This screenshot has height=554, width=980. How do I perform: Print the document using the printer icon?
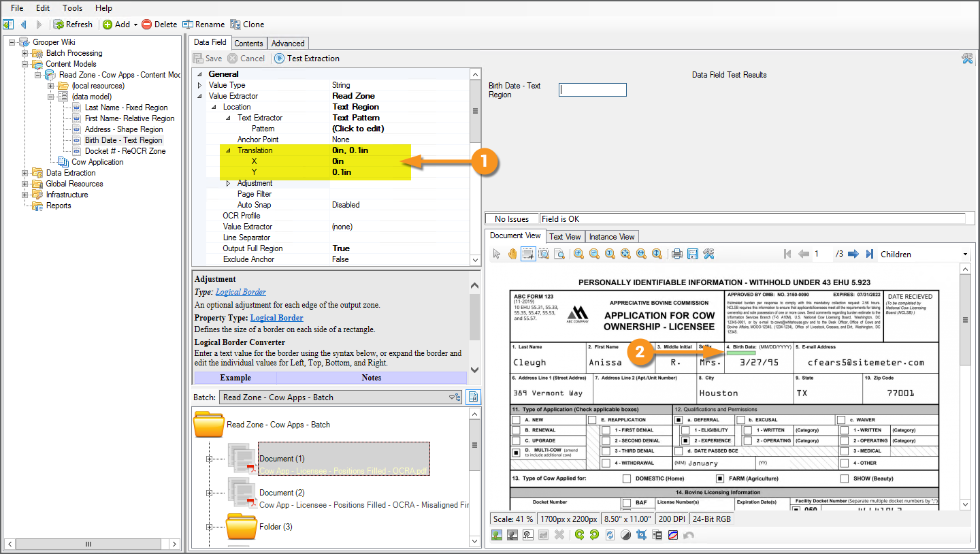[x=676, y=254]
